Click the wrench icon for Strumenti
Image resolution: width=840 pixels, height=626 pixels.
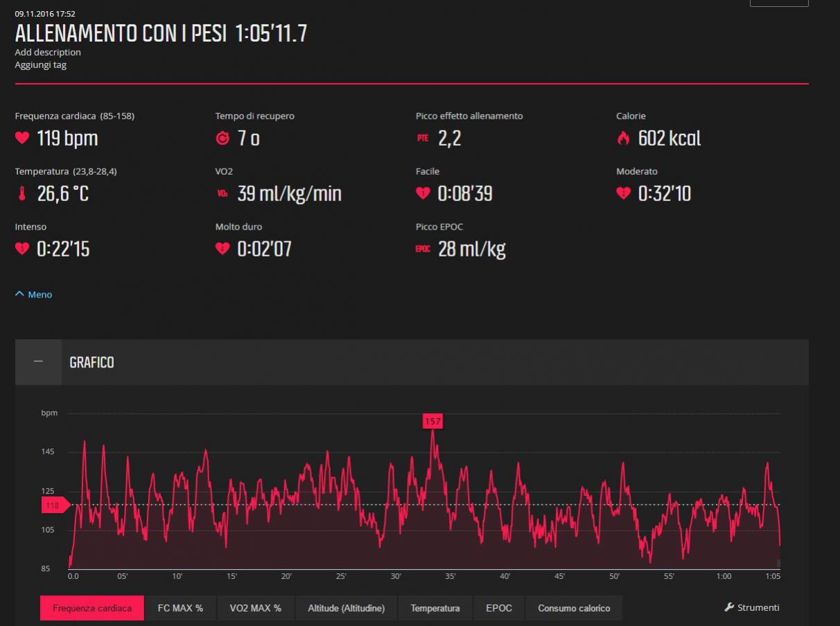pos(729,607)
